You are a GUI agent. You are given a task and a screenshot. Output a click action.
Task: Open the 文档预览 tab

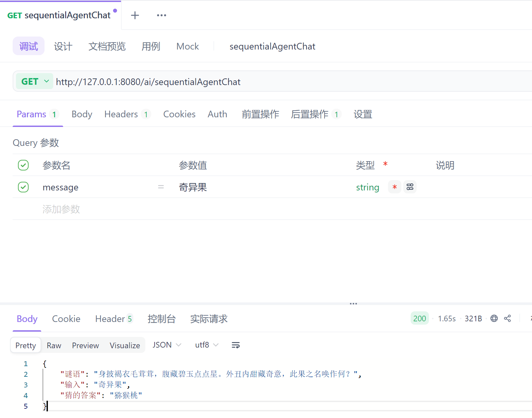[x=107, y=46]
